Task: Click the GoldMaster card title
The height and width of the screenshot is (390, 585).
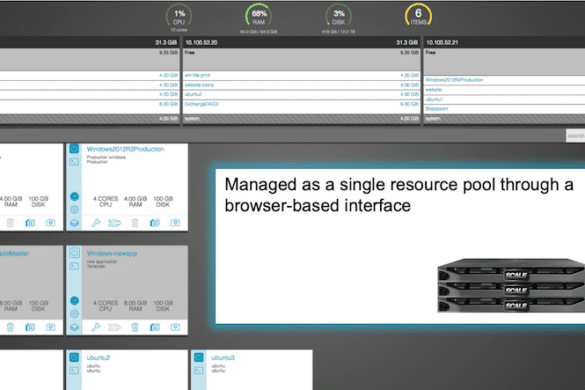Action: pyautogui.click(x=14, y=253)
